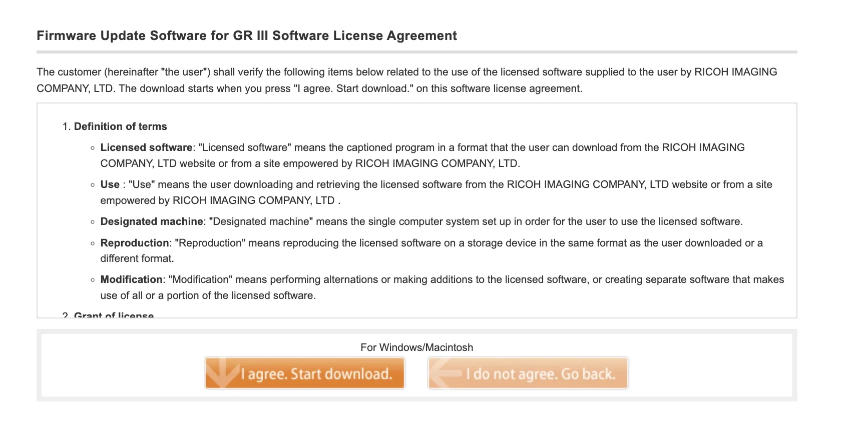The height and width of the screenshot is (430, 868).
Task: Click 'empowered by RICOH IMAGING COMPANY, LTD .' line
Action: coord(220,200)
